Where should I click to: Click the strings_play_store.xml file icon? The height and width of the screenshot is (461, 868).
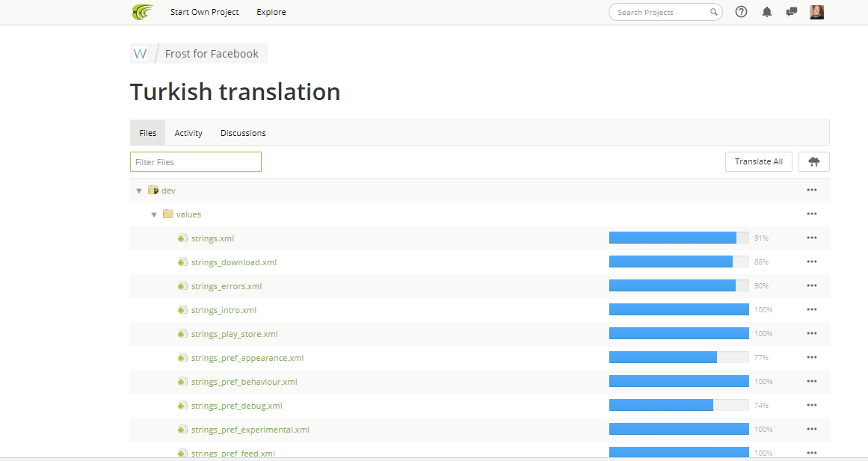[x=182, y=334]
